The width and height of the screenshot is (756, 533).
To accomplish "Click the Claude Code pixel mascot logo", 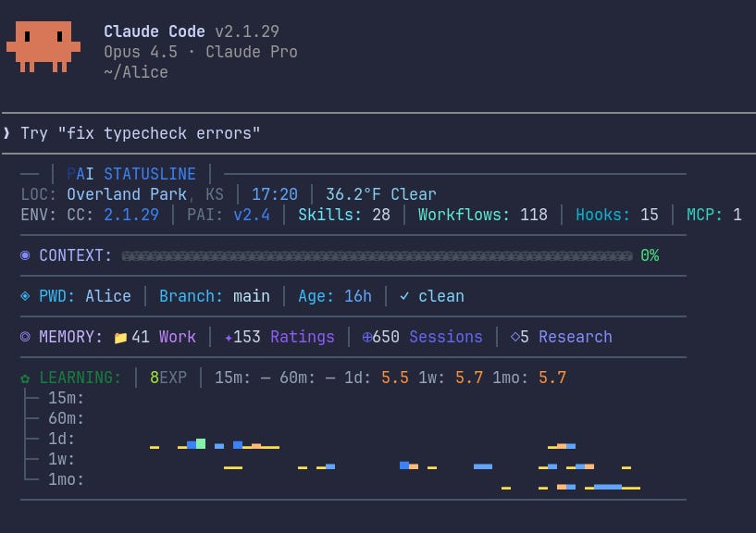I will 43,46.
